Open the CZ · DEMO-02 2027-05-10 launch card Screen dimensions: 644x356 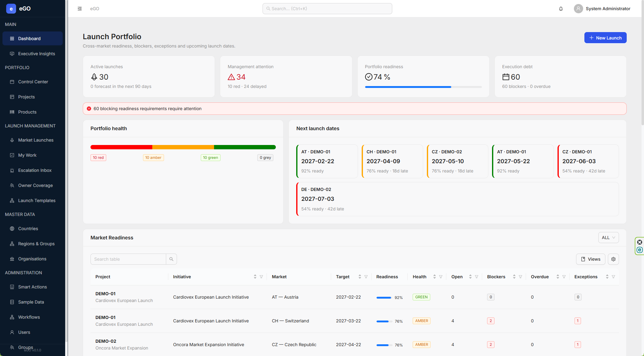coord(457,161)
